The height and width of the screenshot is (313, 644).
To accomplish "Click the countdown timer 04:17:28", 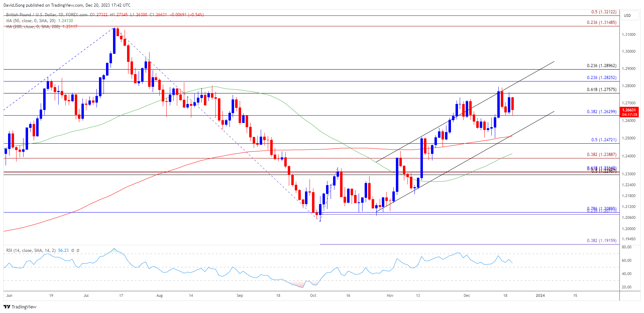I will point(630,115).
